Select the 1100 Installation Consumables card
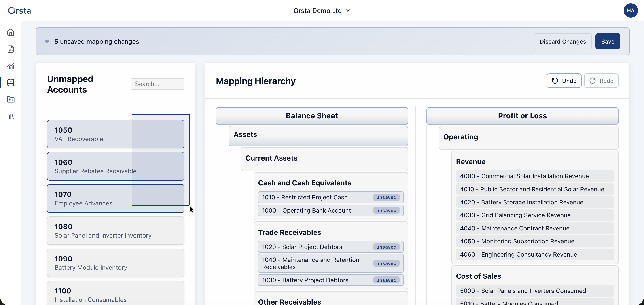 coord(116,293)
